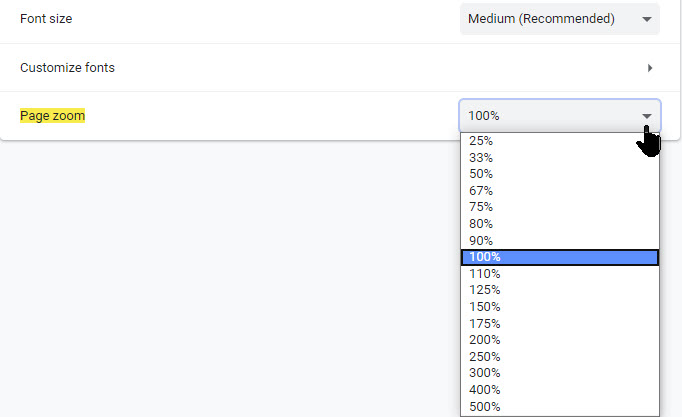Choose 250% zoom level
The image size is (682, 417).
[559, 356]
